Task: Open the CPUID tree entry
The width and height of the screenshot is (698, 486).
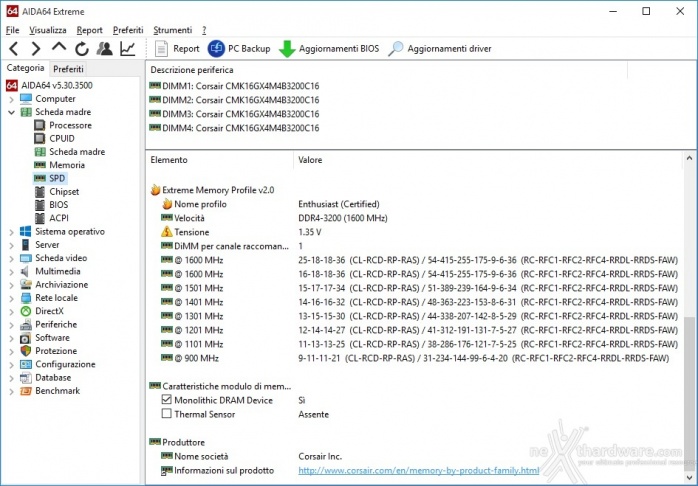Action: click(55, 138)
